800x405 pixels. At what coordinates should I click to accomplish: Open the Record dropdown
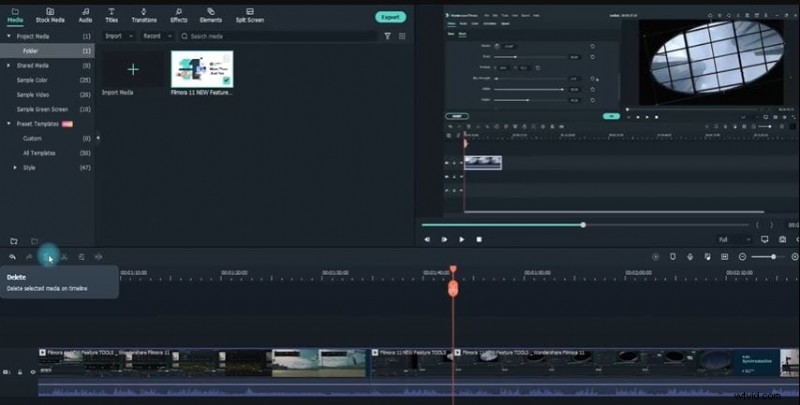point(157,36)
